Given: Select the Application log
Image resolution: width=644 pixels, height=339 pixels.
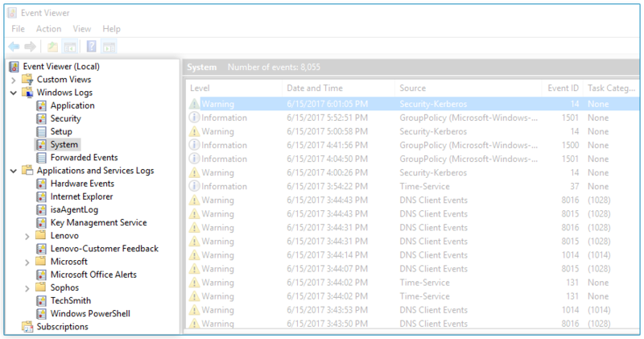Looking at the screenshot, I should coord(72,105).
